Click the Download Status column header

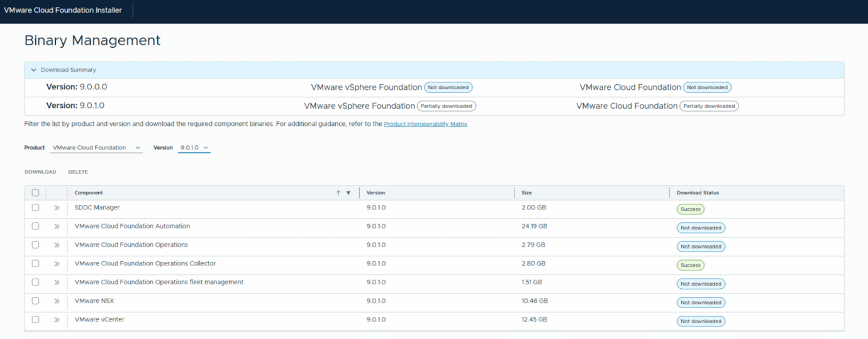tap(698, 193)
